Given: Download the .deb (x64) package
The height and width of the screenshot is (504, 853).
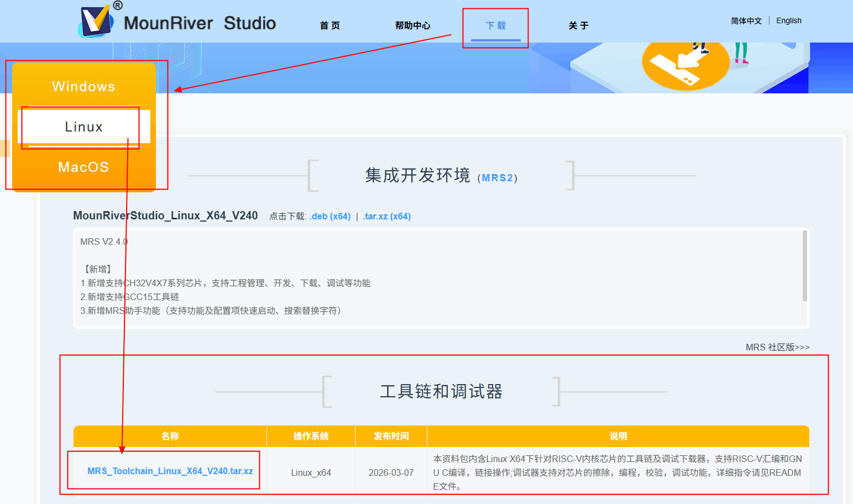Looking at the screenshot, I should pyautogui.click(x=330, y=216).
